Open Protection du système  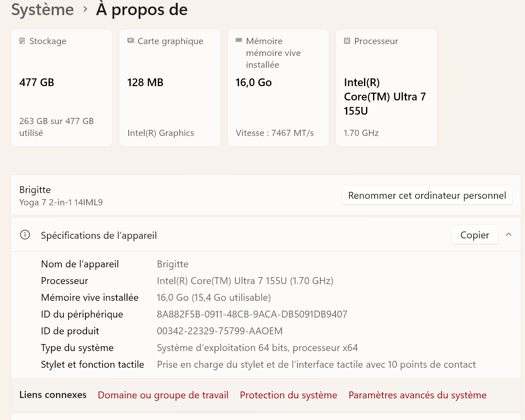[288, 395]
